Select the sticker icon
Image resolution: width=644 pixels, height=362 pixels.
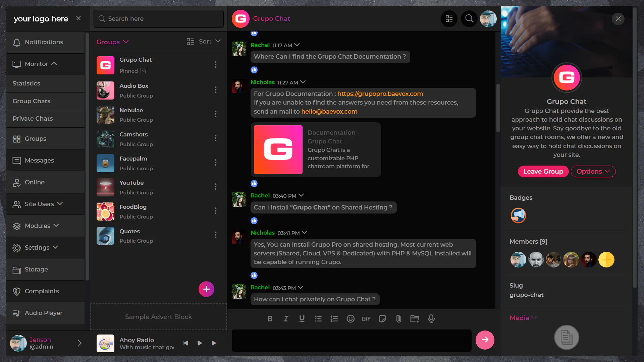(x=382, y=319)
